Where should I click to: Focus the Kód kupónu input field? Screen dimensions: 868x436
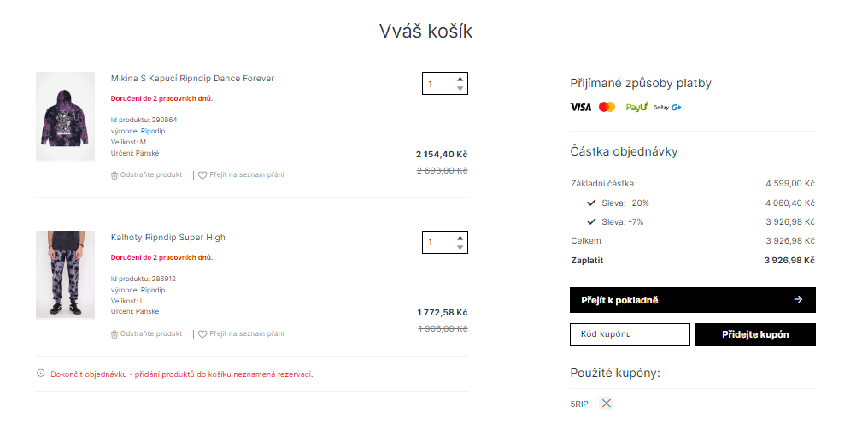(x=630, y=334)
